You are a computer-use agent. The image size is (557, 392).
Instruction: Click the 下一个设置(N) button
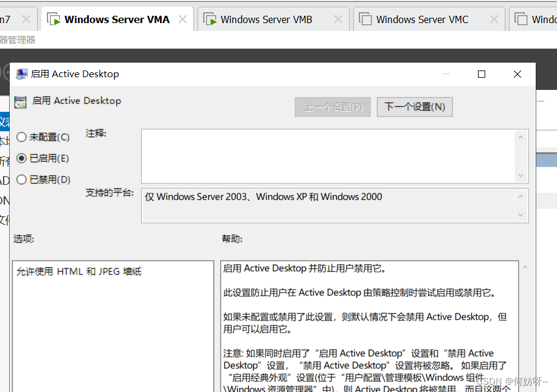coord(415,107)
